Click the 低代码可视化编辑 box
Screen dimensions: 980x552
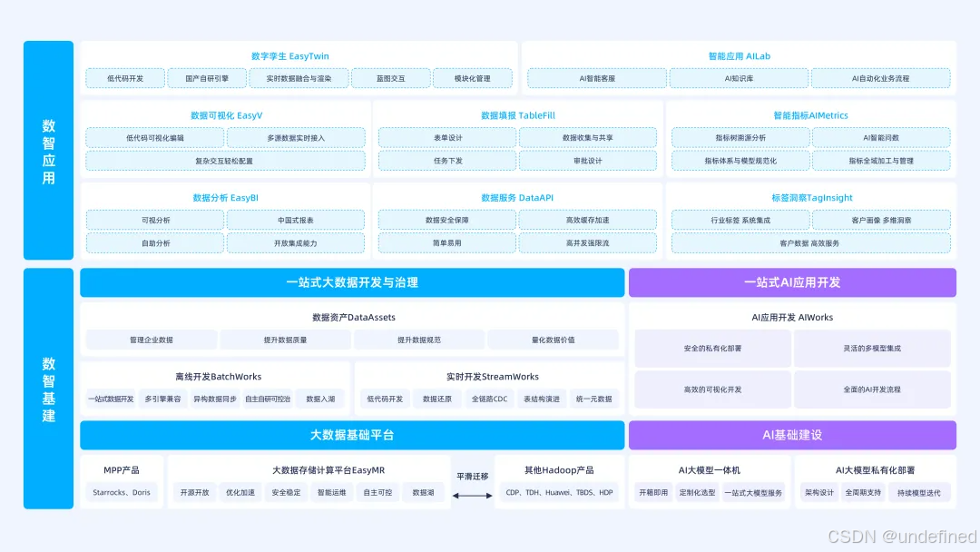[x=155, y=137]
